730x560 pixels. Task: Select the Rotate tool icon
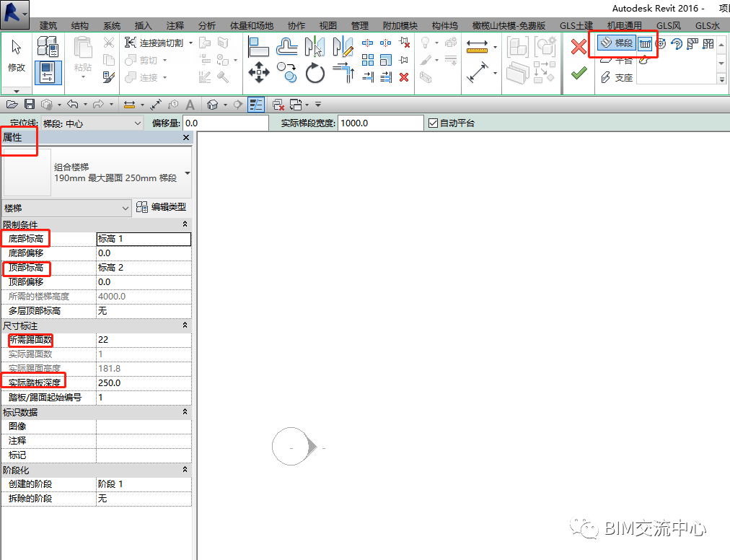(315, 73)
